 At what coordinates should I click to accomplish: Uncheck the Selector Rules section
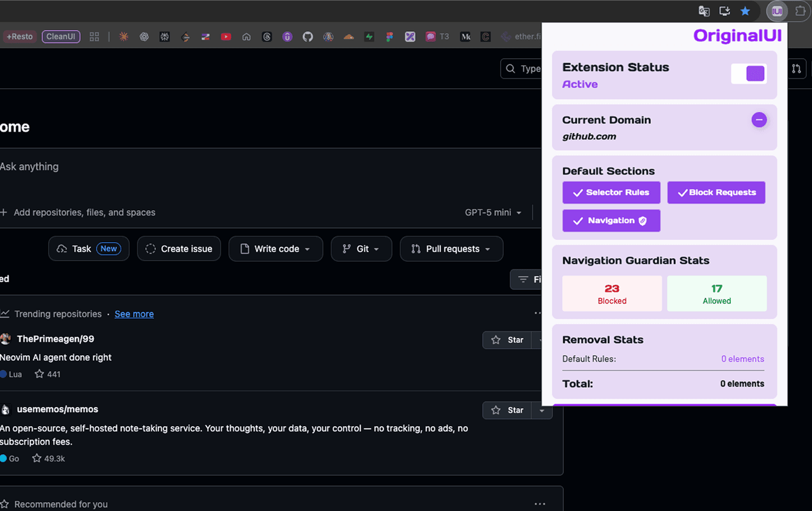click(611, 192)
